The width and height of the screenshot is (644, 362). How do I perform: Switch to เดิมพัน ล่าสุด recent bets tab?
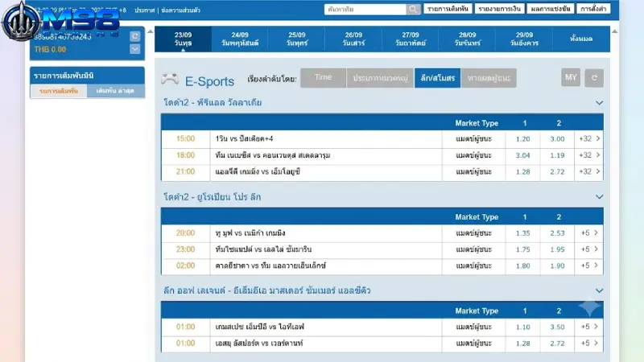[x=115, y=91]
